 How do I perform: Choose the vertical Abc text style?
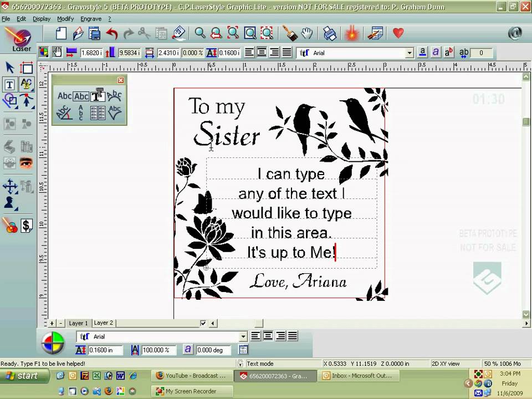[x=81, y=112]
